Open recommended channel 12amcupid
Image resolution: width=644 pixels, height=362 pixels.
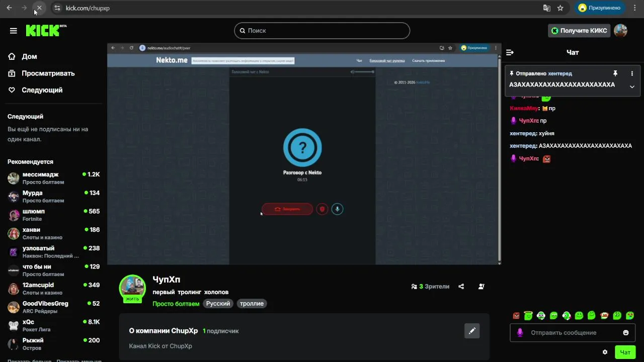click(x=53, y=289)
